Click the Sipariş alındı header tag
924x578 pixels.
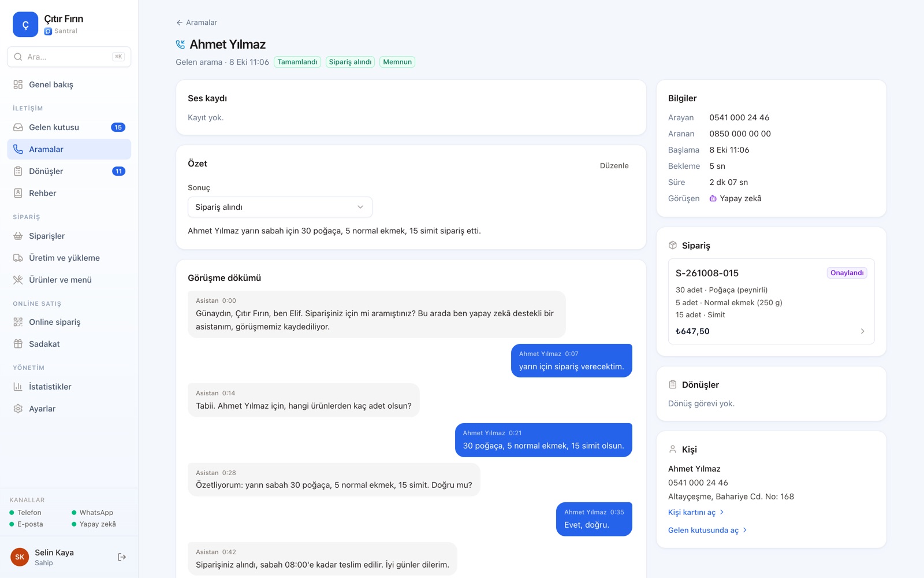(350, 62)
